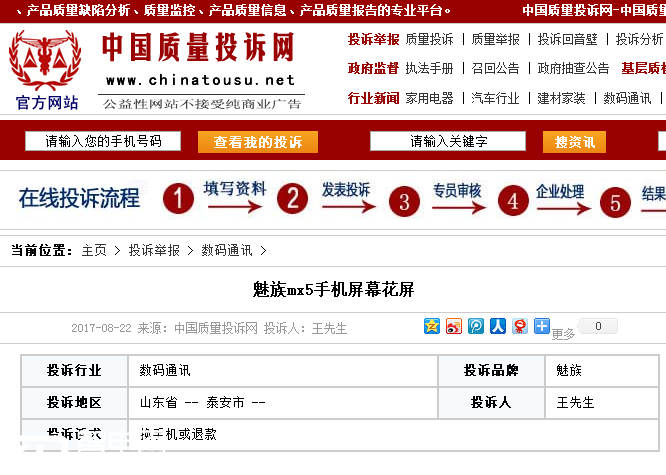
Task: Open the 政府抽查公告 link
Action: click(573, 68)
